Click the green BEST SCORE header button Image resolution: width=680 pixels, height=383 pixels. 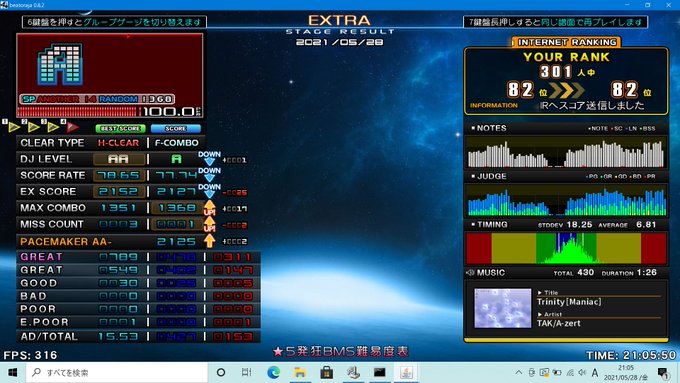120,128
